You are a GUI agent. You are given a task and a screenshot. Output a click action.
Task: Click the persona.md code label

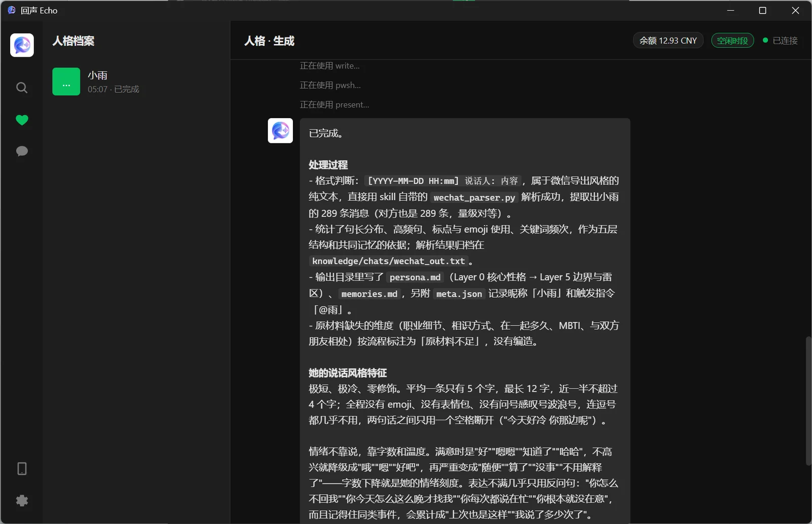pos(415,277)
